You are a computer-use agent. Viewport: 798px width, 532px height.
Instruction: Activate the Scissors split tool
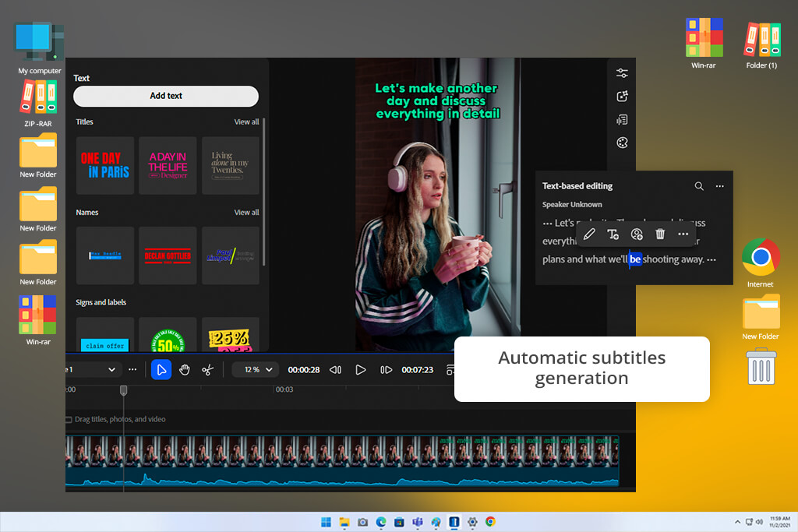207,370
